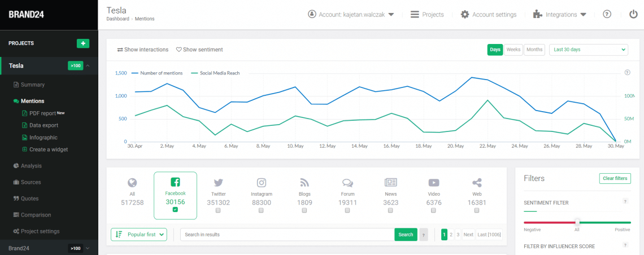The height and width of the screenshot is (255, 644).
Task: Switch chart to Days view
Action: coord(495,50)
